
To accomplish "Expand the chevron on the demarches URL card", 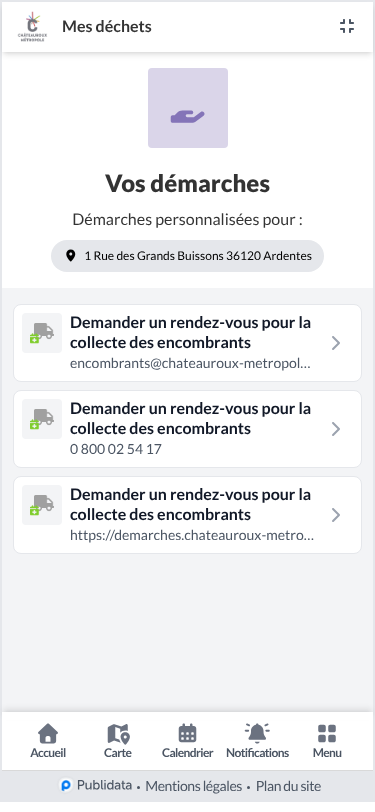I will click(336, 515).
